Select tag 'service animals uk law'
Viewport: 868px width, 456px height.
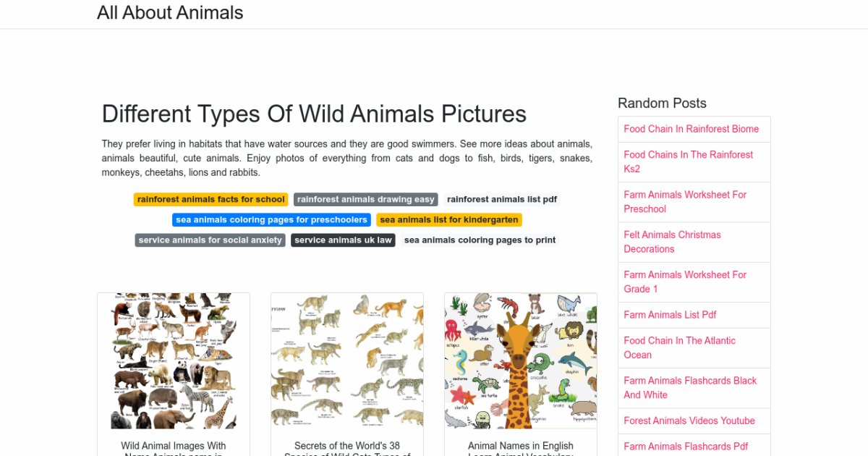pos(343,240)
